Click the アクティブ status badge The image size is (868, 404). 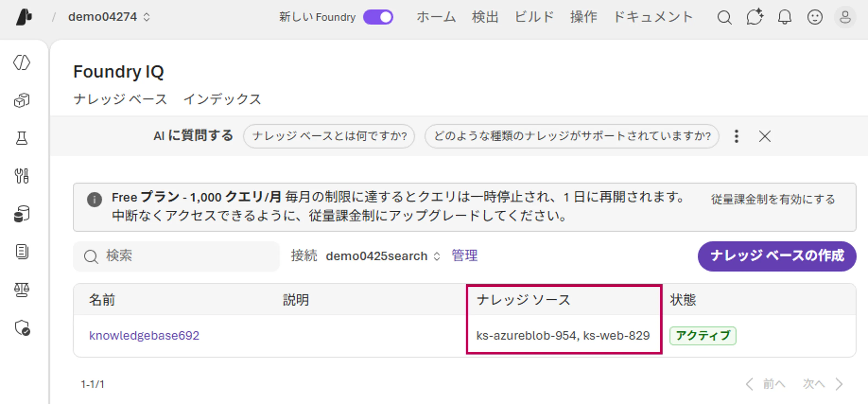702,336
